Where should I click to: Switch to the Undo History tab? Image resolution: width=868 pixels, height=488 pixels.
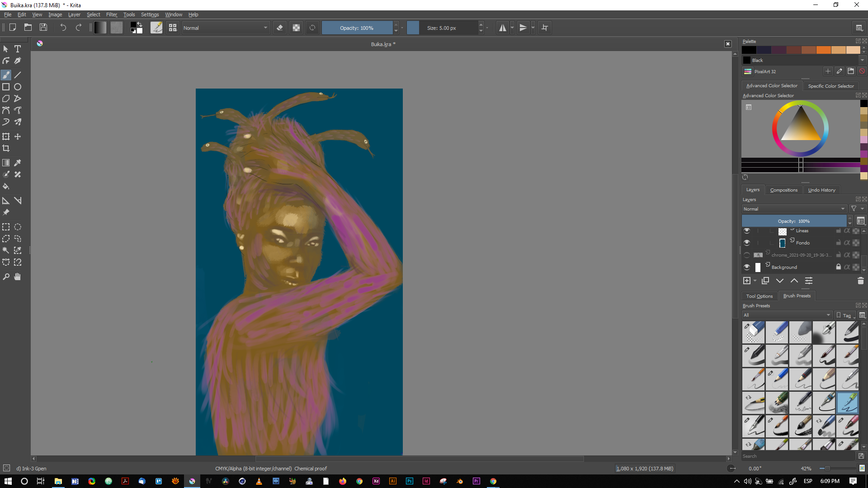[x=821, y=190]
